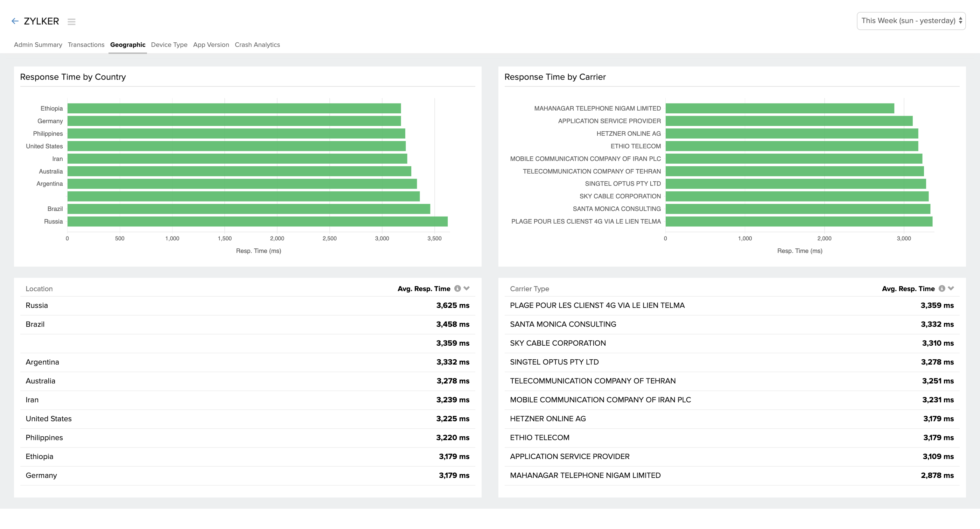Open the Crash Analytics tab

(257, 44)
